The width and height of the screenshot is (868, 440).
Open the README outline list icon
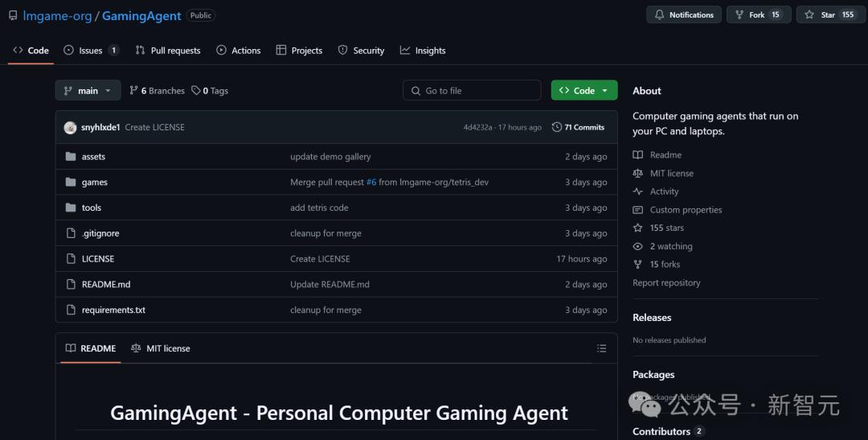click(602, 348)
